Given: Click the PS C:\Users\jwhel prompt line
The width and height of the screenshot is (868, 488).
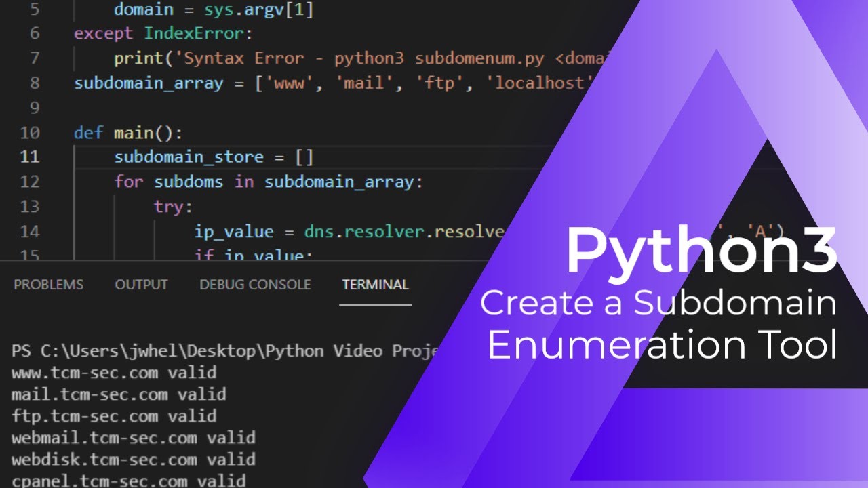Looking at the screenshot, I should click(x=226, y=350).
